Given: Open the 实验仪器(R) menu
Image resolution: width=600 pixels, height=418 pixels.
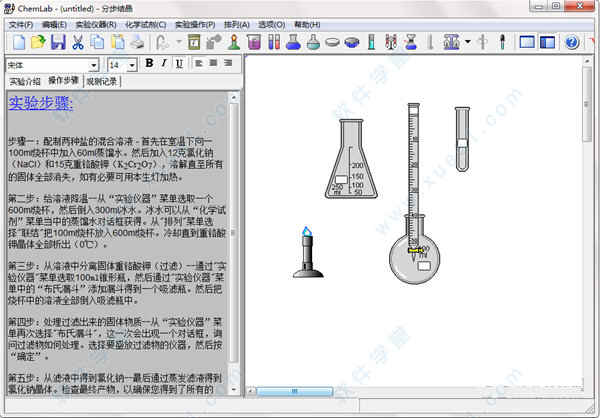Looking at the screenshot, I should point(96,25).
